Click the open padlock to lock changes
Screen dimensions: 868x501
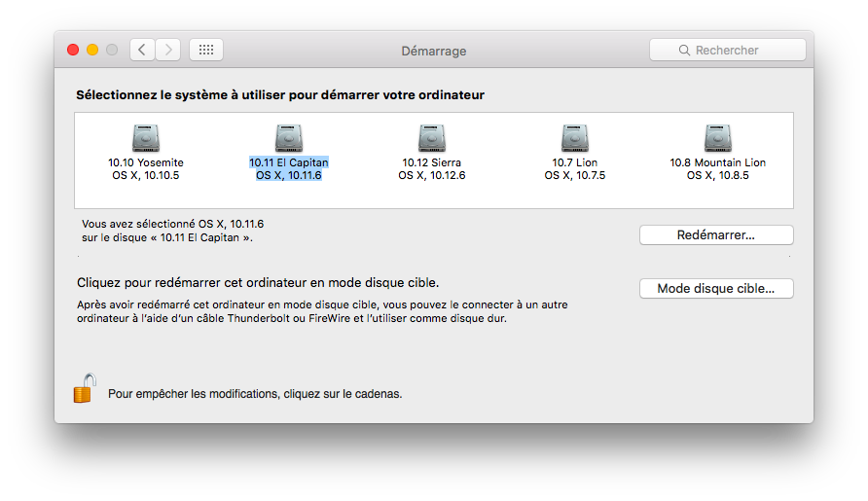pyautogui.click(x=85, y=388)
